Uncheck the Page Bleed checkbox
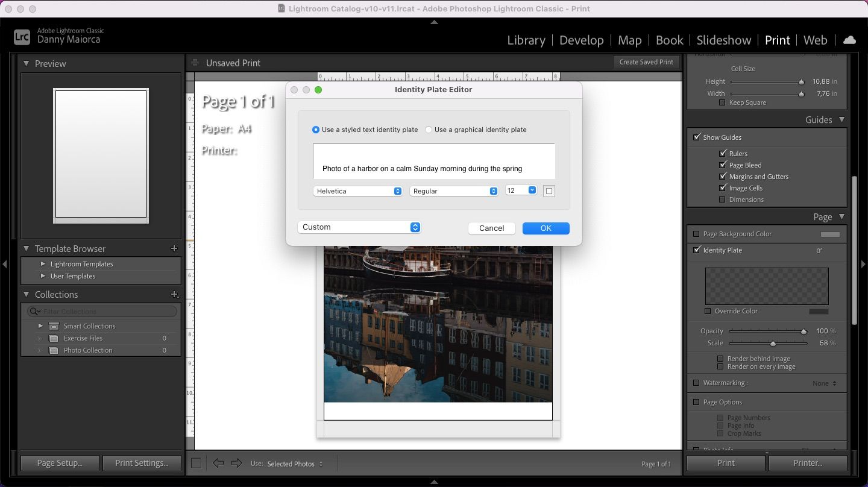 722,165
